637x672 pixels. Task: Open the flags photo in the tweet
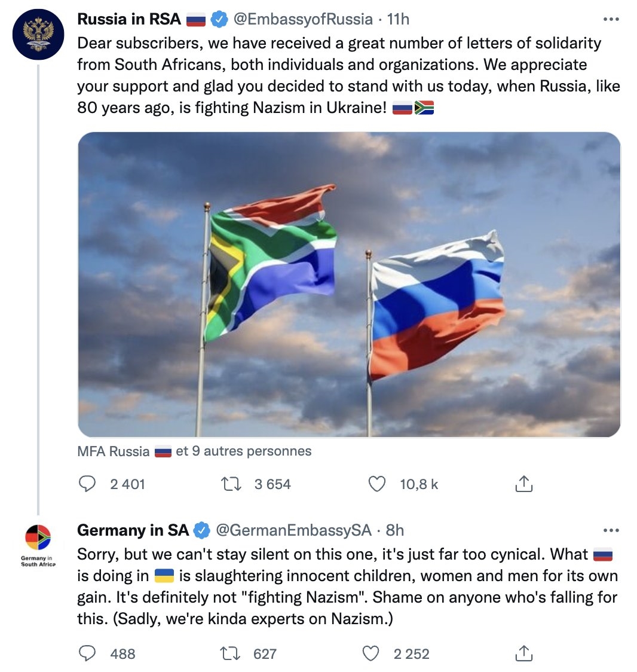click(349, 284)
